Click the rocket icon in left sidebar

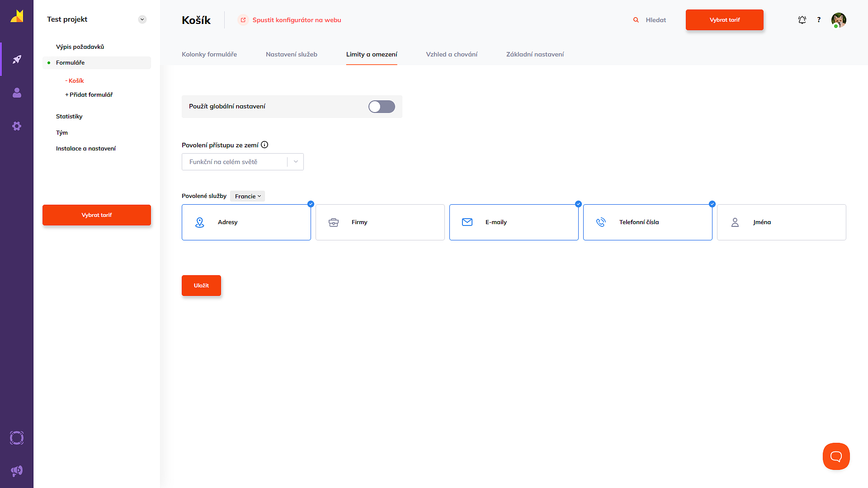point(17,59)
